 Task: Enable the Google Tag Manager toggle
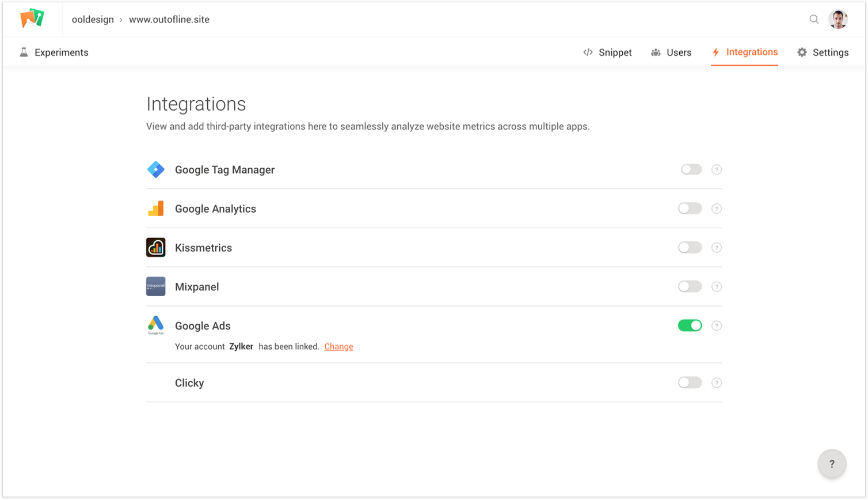tap(691, 169)
